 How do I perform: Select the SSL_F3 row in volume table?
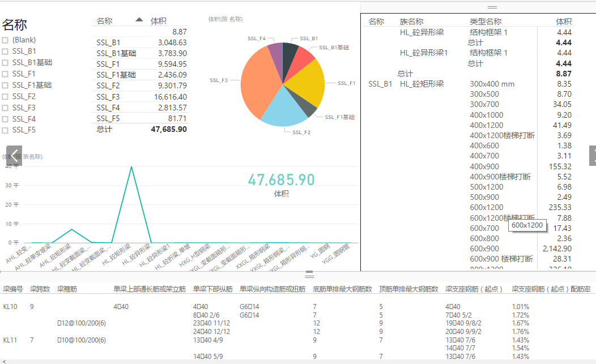pos(141,97)
